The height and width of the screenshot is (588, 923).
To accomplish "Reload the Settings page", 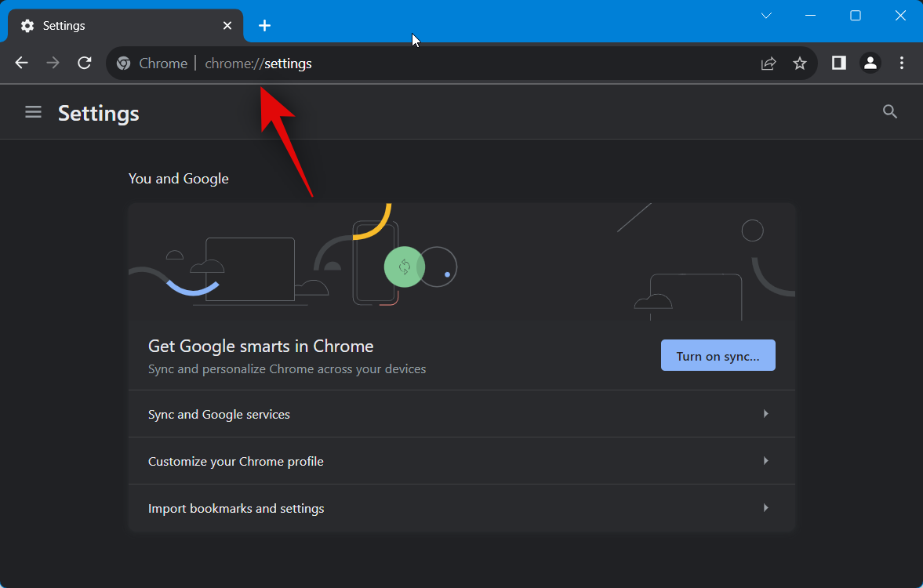I will (x=85, y=63).
